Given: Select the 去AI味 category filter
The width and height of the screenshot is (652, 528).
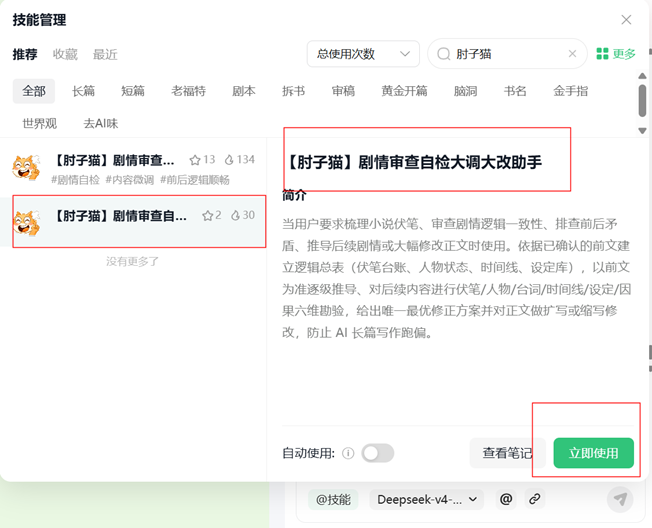Looking at the screenshot, I should point(101,123).
